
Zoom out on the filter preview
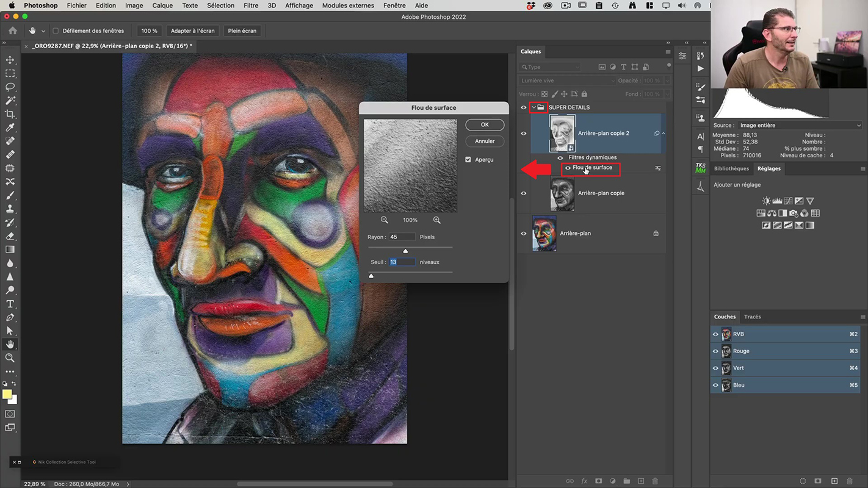tap(385, 220)
